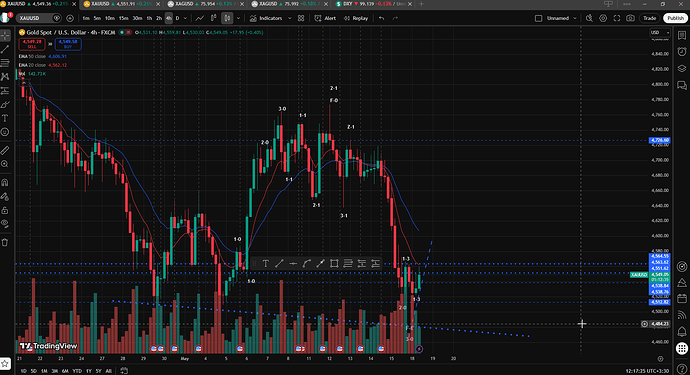Open the news feed panel

(682, 315)
